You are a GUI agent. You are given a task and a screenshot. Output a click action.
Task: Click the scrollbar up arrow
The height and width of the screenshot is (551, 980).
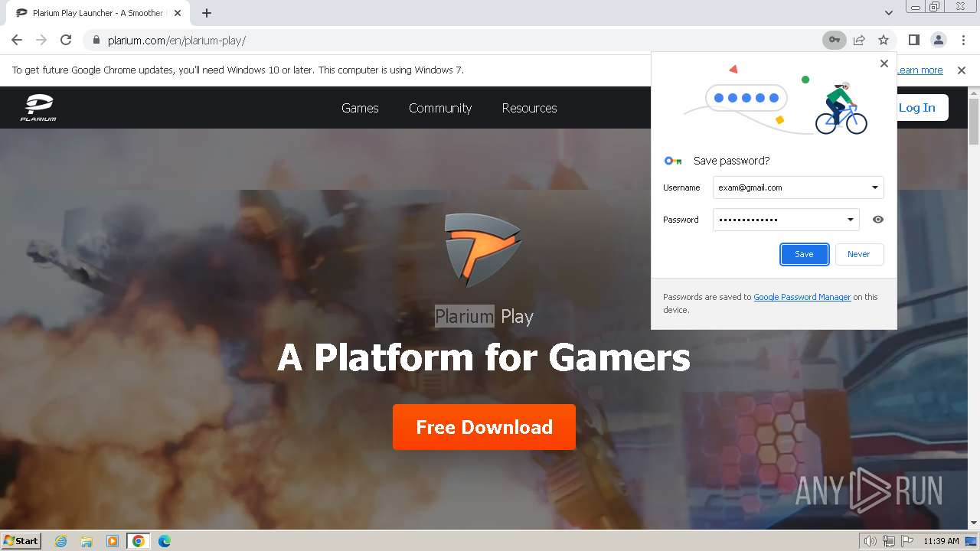(974, 92)
